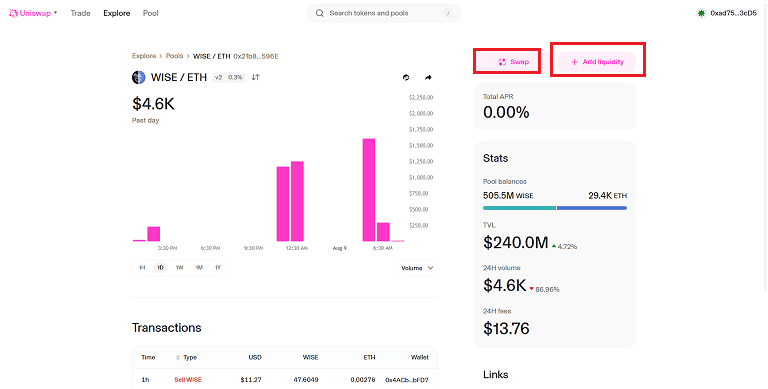Flip the pair with the swap arrows icon
Viewport: 768px width, 389px height.
(256, 77)
